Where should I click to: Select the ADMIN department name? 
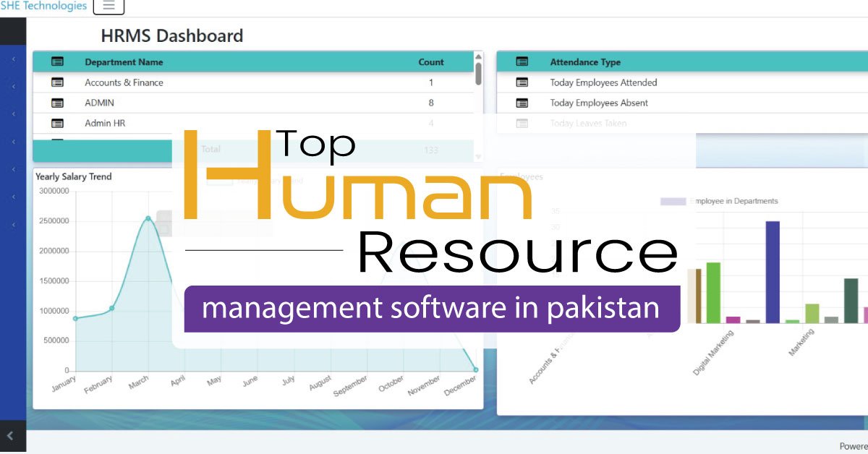99,103
